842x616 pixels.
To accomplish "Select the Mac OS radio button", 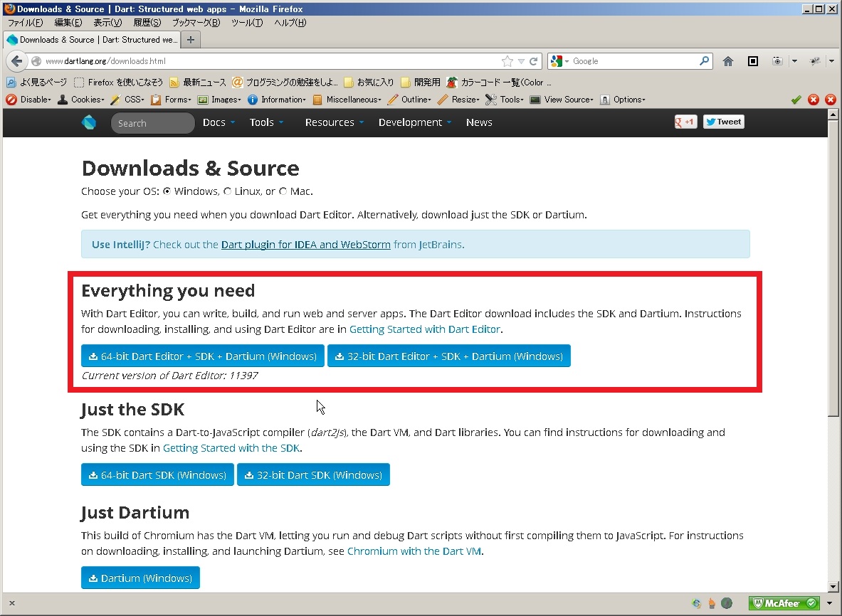I will [x=283, y=191].
